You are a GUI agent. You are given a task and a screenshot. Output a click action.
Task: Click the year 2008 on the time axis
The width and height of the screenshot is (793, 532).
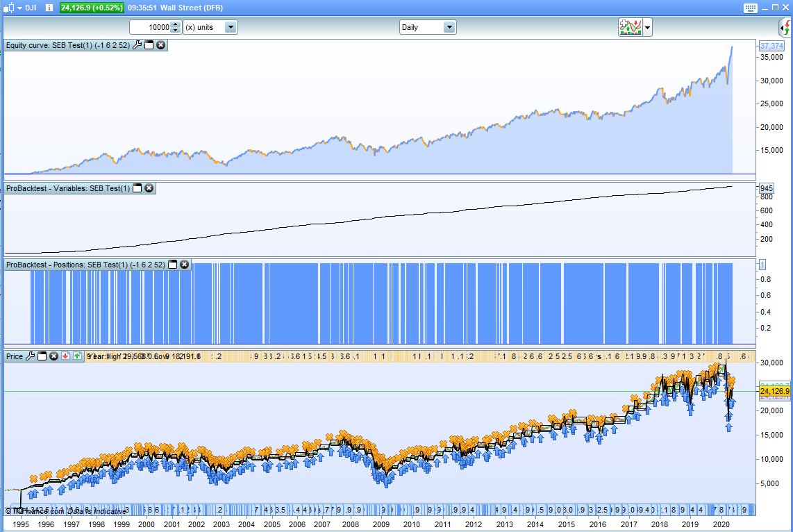[351, 524]
